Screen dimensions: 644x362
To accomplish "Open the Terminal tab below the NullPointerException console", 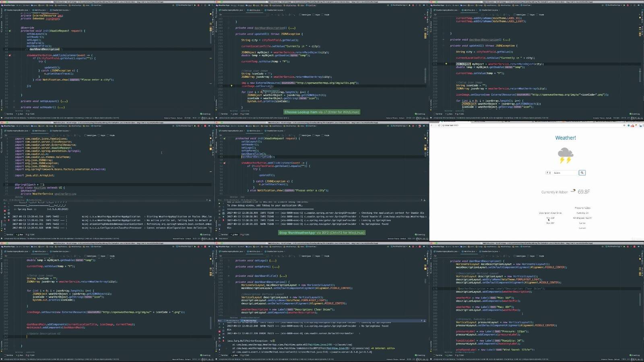I will tap(223, 355).
